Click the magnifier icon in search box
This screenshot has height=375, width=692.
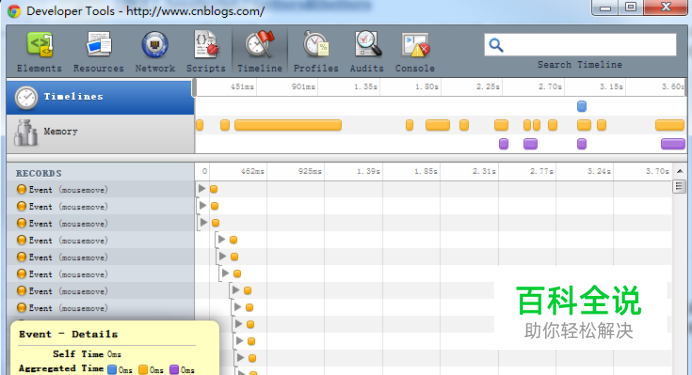[x=496, y=45]
